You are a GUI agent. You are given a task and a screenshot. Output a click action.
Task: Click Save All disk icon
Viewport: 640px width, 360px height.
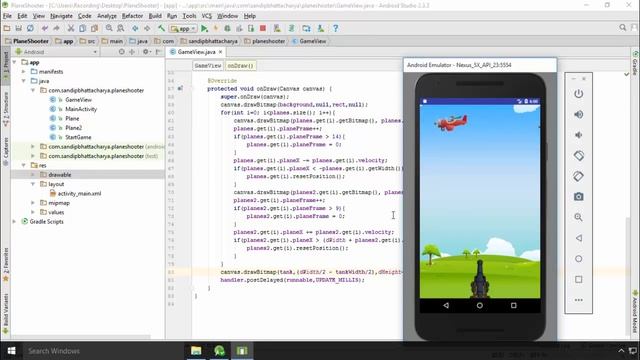pyautogui.click(x=18, y=28)
